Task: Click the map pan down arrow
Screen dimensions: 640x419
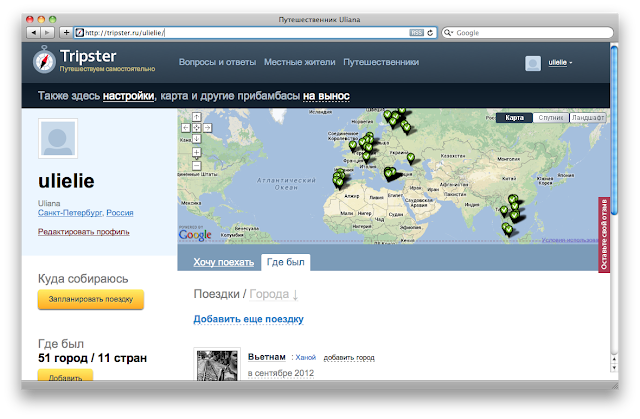Action: pos(197,139)
